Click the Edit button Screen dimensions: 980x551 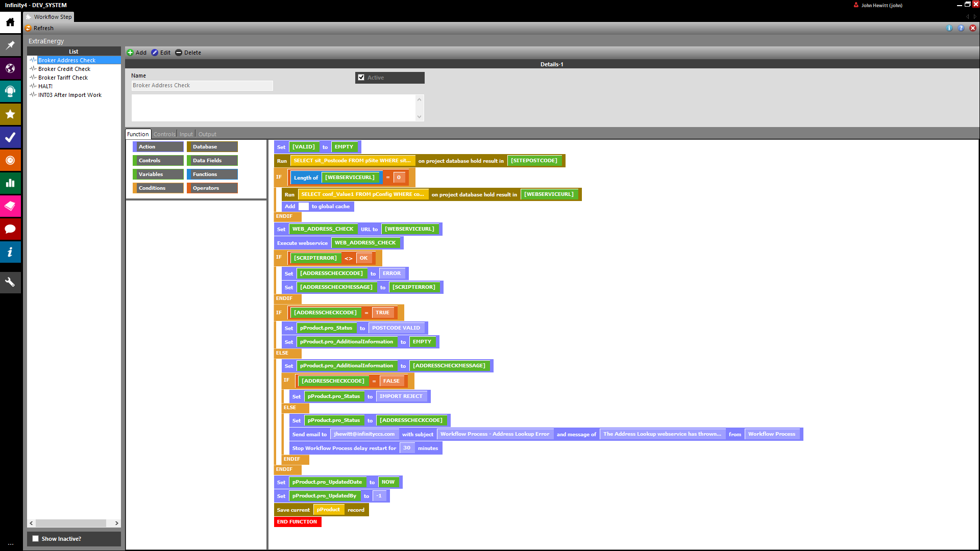tap(161, 53)
